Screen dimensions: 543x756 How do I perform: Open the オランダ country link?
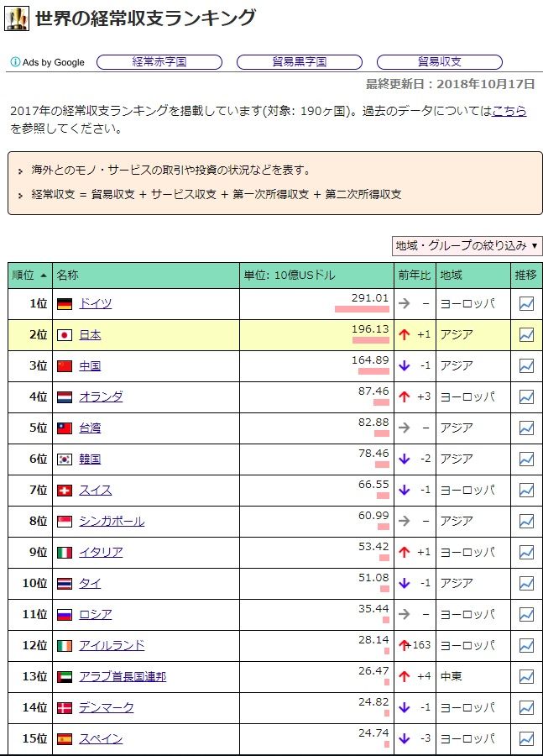(x=101, y=397)
